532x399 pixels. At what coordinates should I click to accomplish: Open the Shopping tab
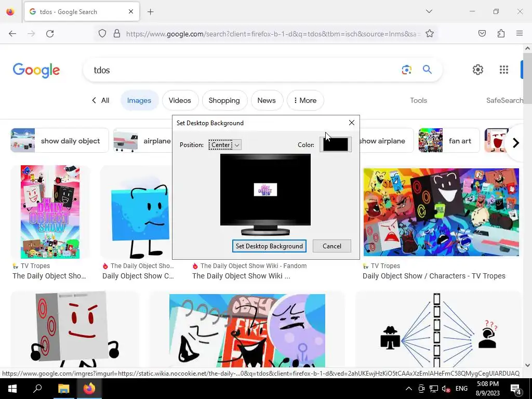[224, 100]
